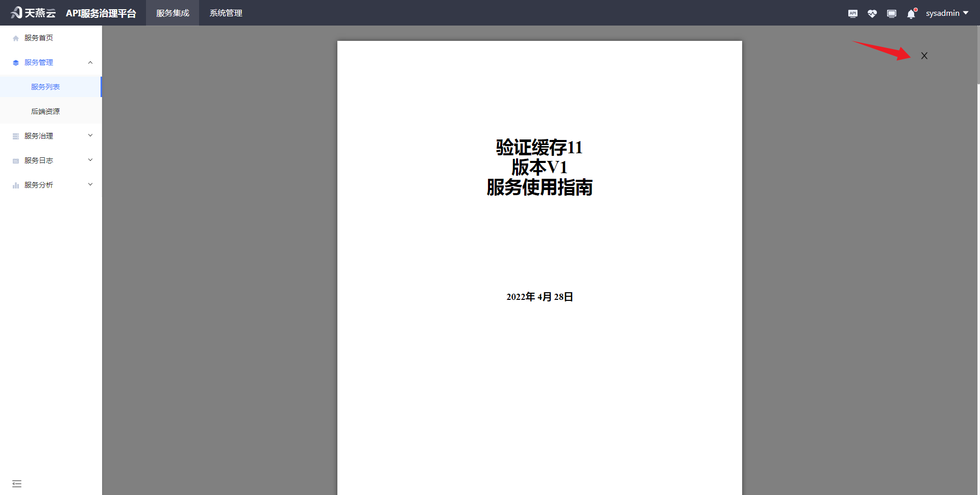This screenshot has width=980, height=495.
Task: Click the house icon beside 服务首页
Action: 16,38
